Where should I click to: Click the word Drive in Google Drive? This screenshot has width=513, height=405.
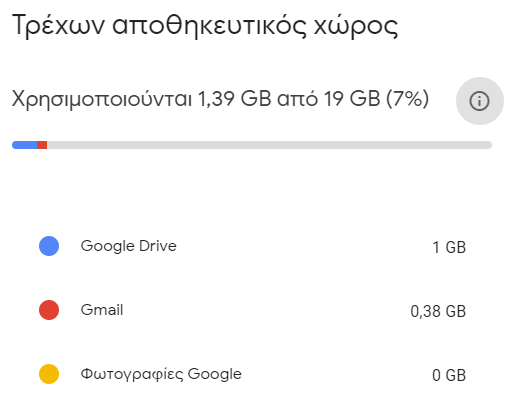pos(158,246)
